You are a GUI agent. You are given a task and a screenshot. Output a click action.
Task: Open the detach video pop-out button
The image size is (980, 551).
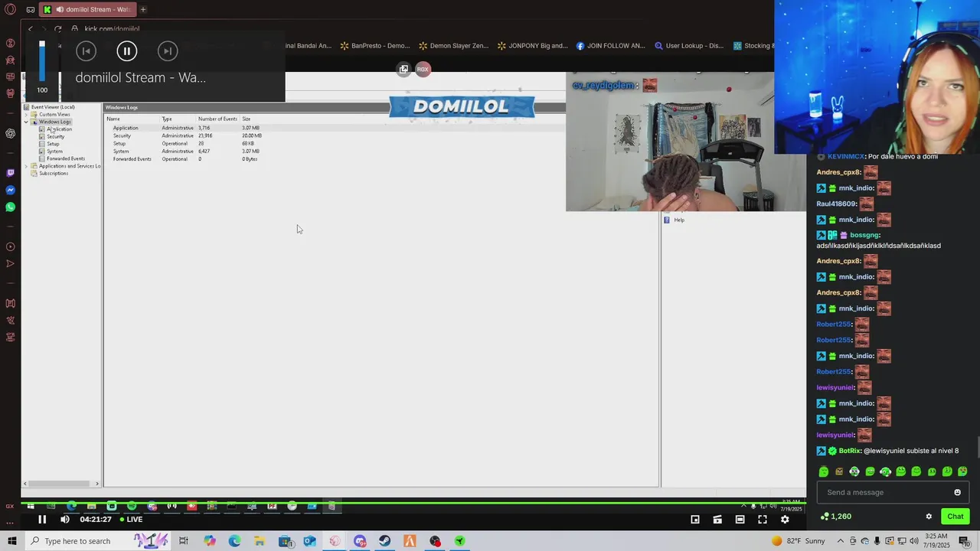pyautogui.click(x=403, y=69)
